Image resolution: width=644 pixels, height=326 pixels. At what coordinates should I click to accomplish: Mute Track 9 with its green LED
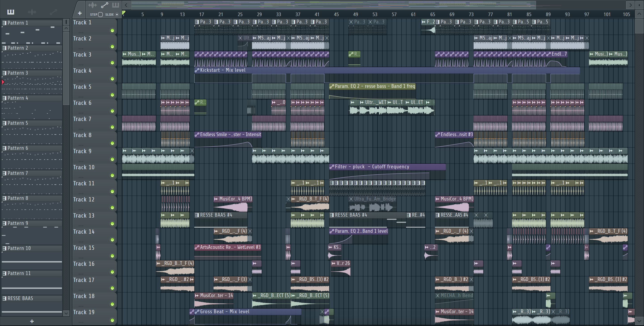click(x=112, y=159)
